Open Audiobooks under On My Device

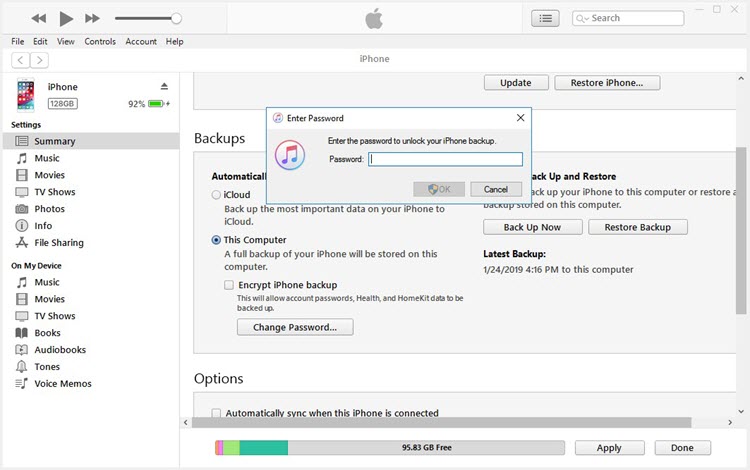coord(91,350)
